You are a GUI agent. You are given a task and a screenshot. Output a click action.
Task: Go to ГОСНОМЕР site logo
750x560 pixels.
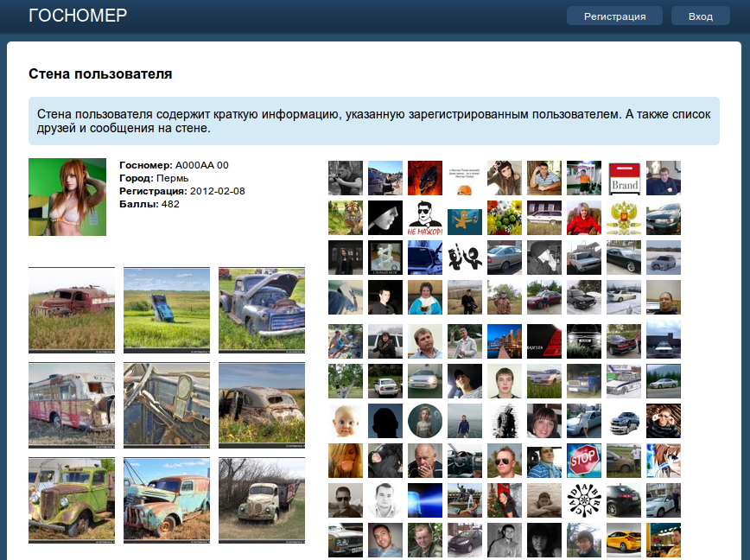(x=78, y=16)
